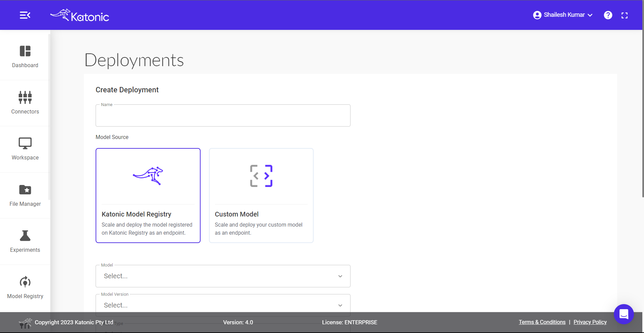The width and height of the screenshot is (644, 333).
Task: Click the Create Deployment heading
Action: (x=127, y=90)
